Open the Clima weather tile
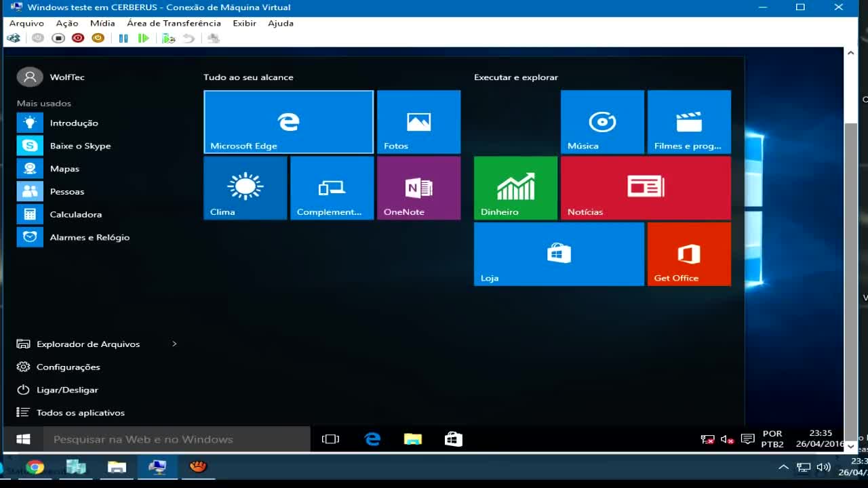 [x=245, y=188]
